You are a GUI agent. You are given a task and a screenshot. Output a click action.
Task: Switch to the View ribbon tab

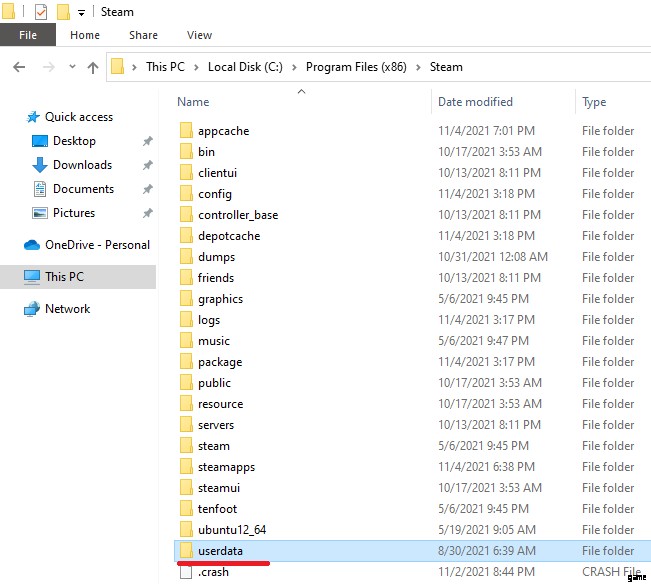click(199, 35)
